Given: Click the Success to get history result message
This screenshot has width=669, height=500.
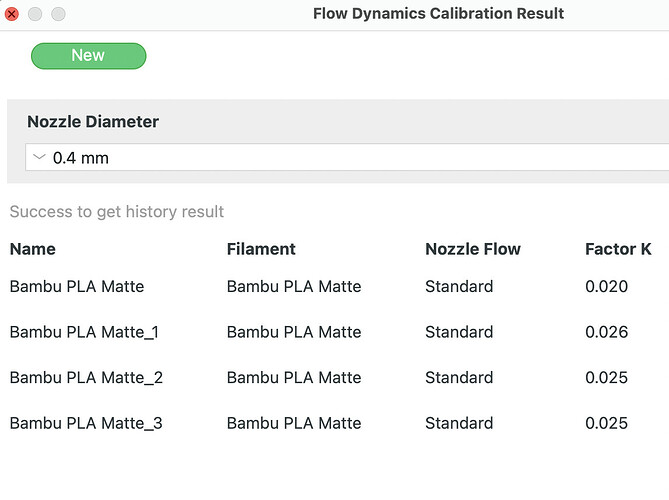Looking at the screenshot, I should point(117,212).
